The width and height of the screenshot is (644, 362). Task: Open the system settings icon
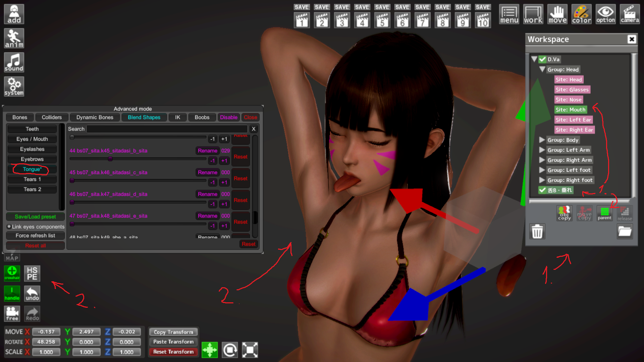[14, 86]
